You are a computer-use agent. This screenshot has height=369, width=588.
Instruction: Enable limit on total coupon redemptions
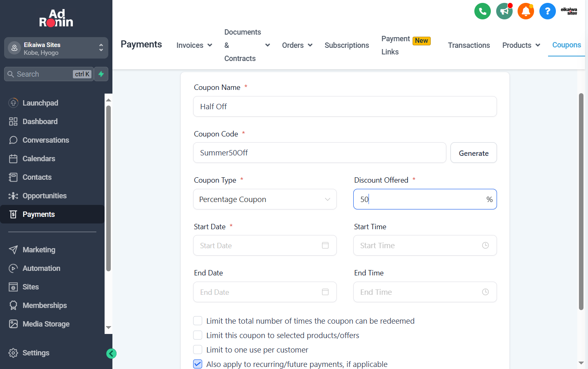(x=198, y=321)
